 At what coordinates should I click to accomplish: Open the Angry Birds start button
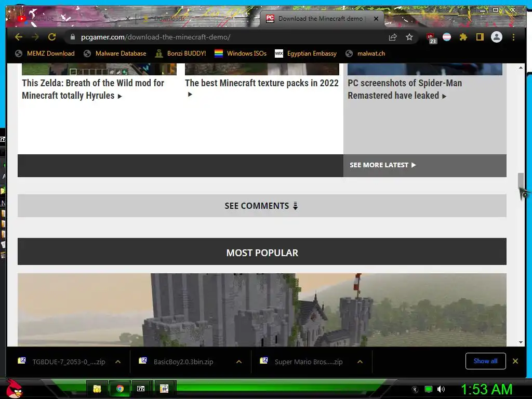tap(14, 389)
